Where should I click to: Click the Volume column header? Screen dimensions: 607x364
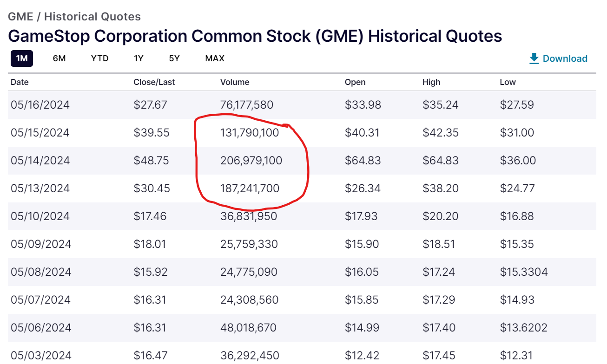235,82
